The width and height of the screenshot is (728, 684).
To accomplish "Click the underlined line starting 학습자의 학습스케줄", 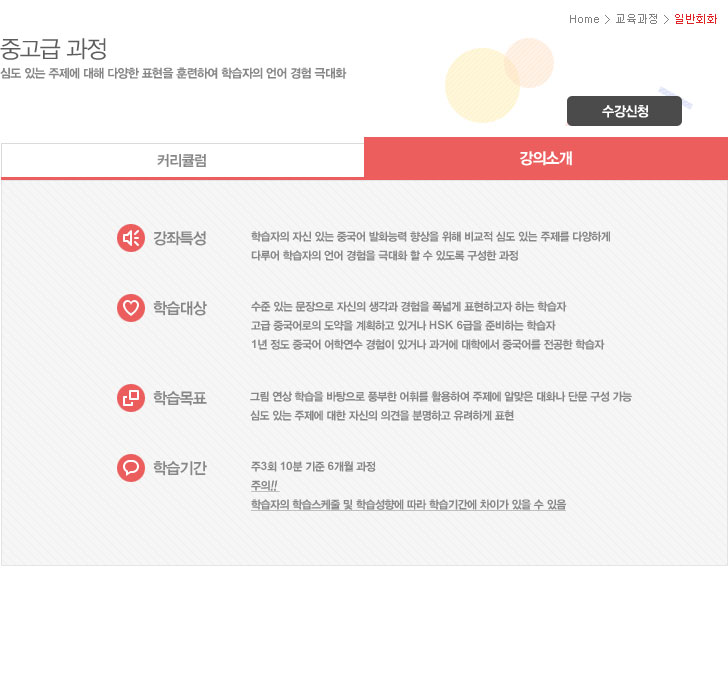I will [x=408, y=505].
